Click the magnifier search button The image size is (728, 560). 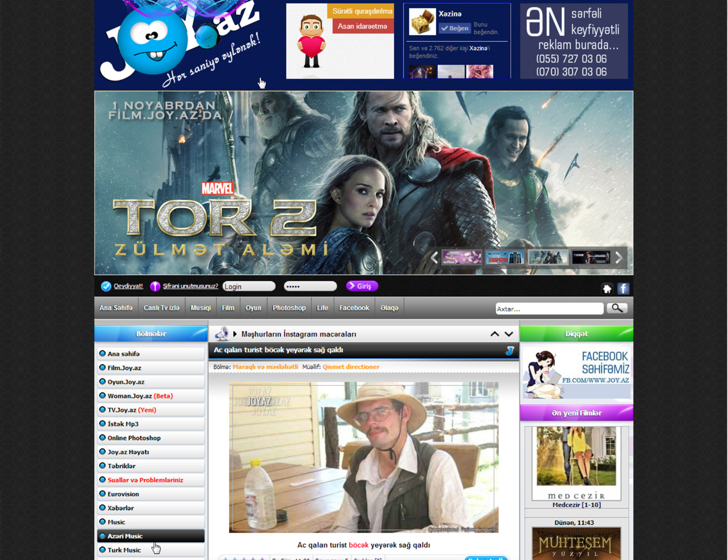tap(617, 308)
